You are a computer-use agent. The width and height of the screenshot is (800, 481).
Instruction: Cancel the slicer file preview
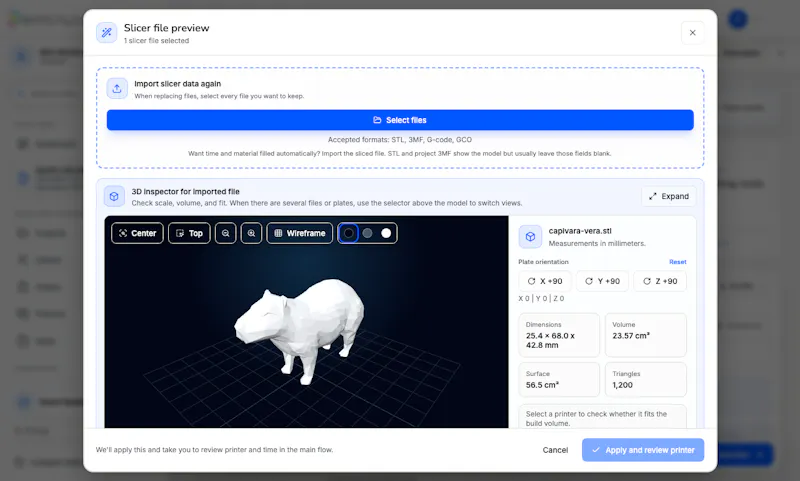pos(555,450)
